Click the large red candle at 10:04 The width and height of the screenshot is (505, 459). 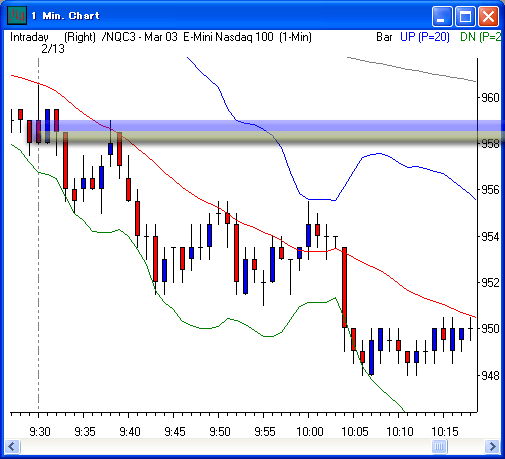[x=344, y=287]
